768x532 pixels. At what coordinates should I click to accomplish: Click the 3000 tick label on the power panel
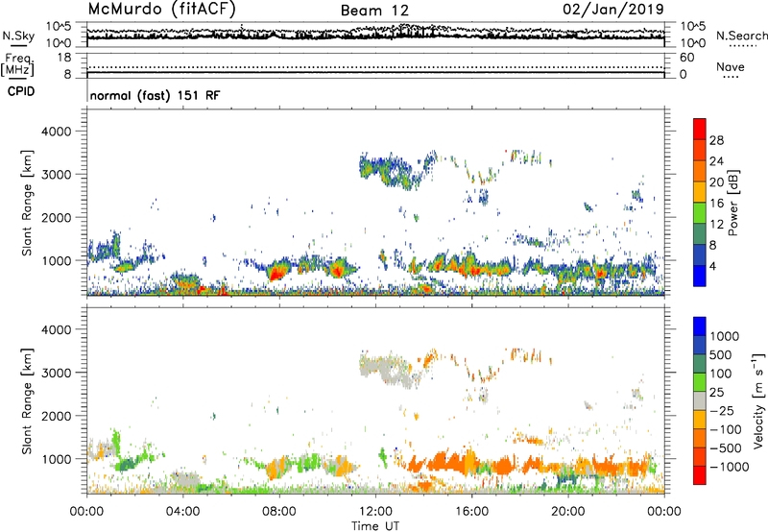(x=57, y=175)
